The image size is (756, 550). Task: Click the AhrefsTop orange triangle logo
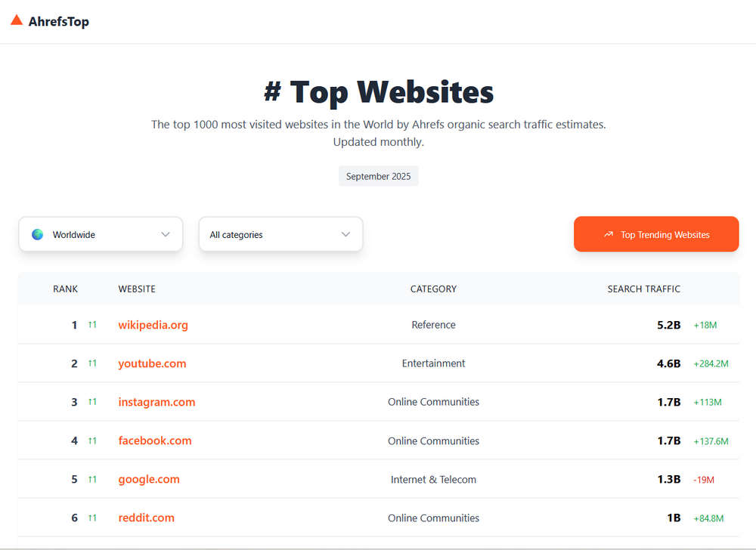click(17, 20)
